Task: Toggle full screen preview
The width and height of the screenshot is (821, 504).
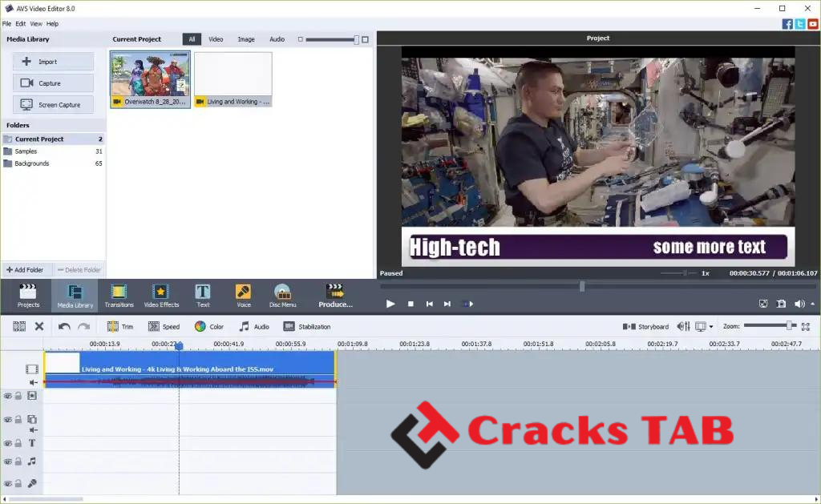Action: tap(763, 304)
